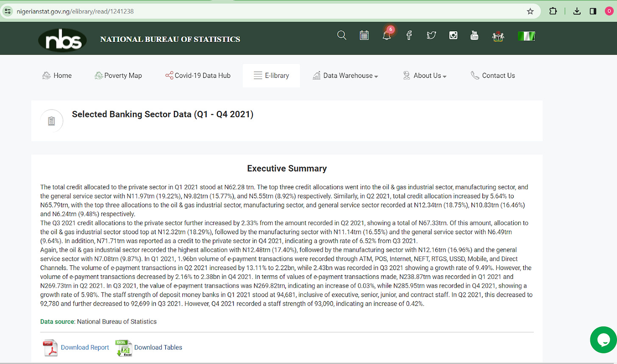This screenshot has width=617, height=364.
Task: Click the Nigerian coat of arms icon
Action: pos(498,36)
